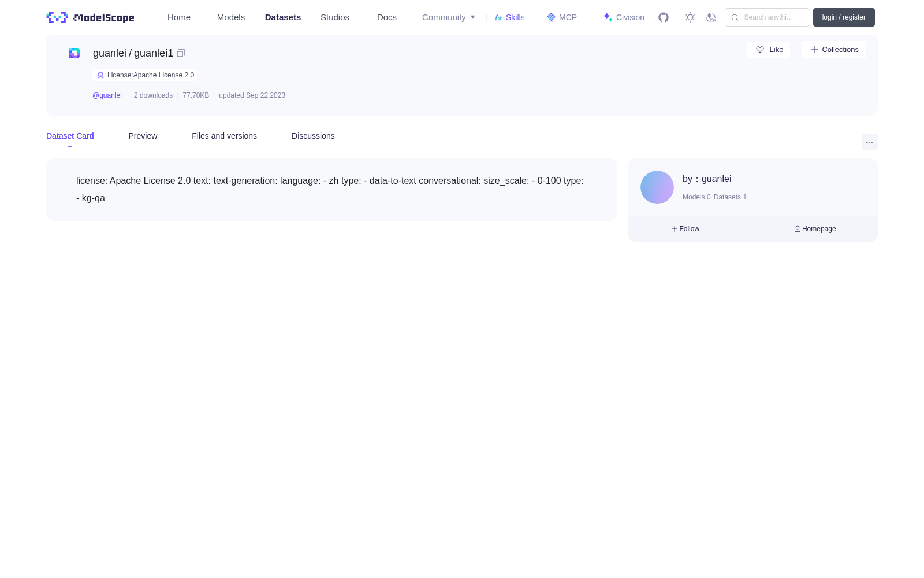Open the @guanlei author link

[107, 95]
